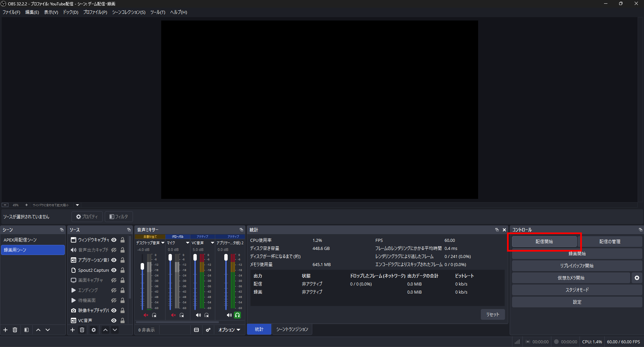Viewport: 644px width, 347px height.
Task: Click the リセット button in stats
Action: (x=493, y=314)
